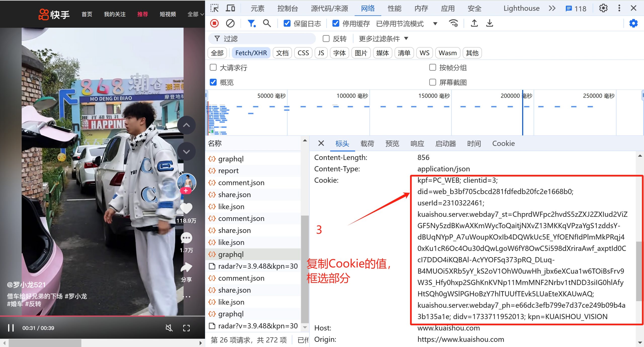
Task: Seek on video progress bar
Action: [102, 316]
